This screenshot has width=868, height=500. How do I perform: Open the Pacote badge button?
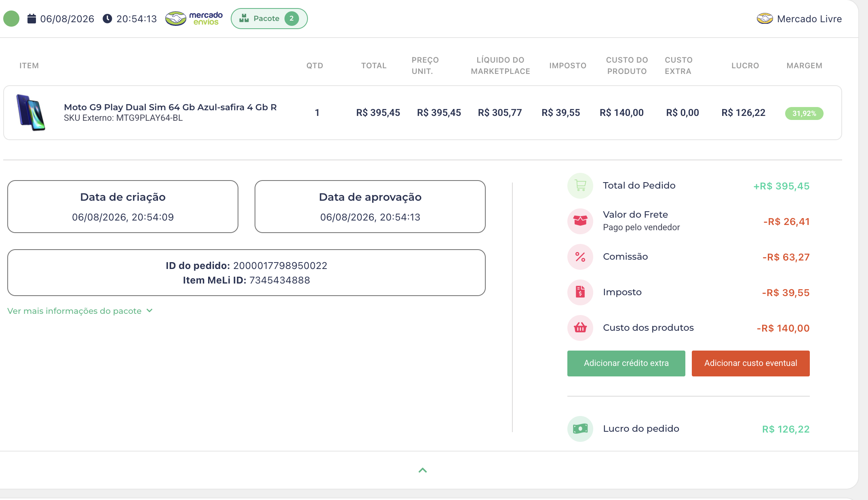(269, 19)
